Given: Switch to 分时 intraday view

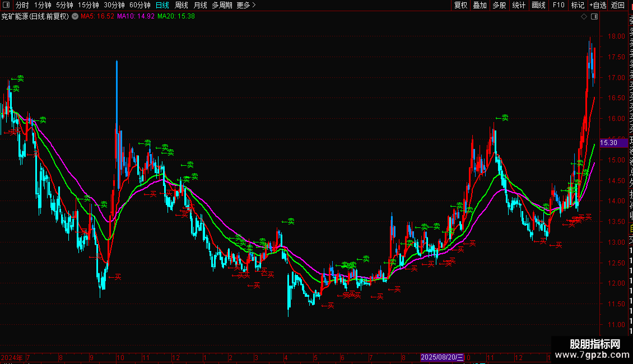Looking at the screenshot, I should point(22,5).
